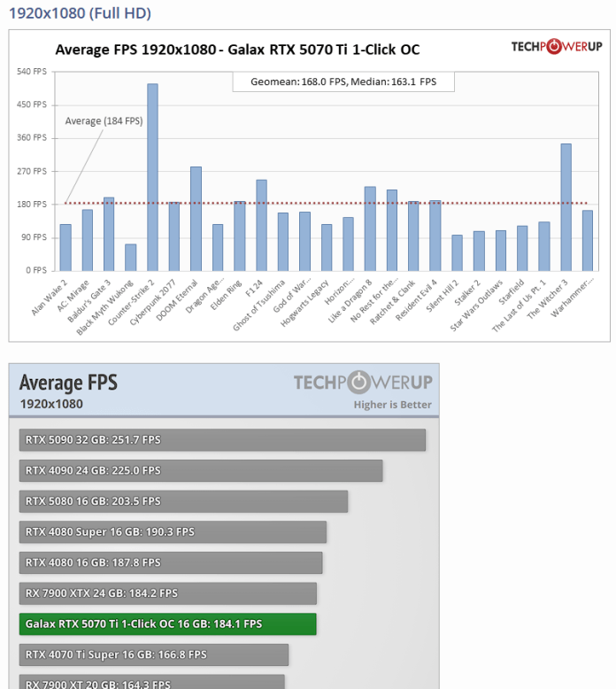Click the DOOM Eternal bar

[x=196, y=219]
